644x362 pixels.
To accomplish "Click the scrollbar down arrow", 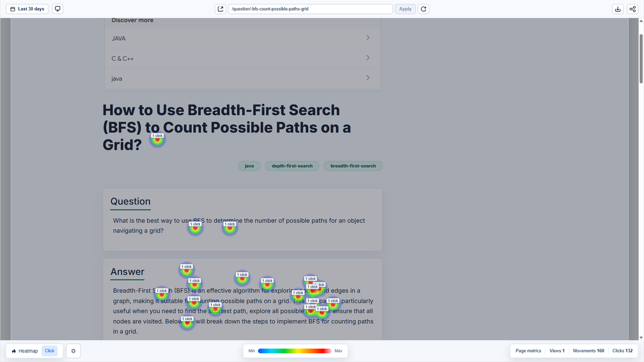I will coord(641,337).
